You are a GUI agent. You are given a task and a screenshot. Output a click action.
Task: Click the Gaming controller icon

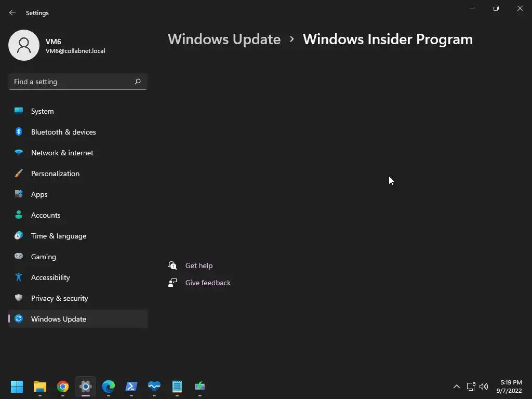point(19,256)
